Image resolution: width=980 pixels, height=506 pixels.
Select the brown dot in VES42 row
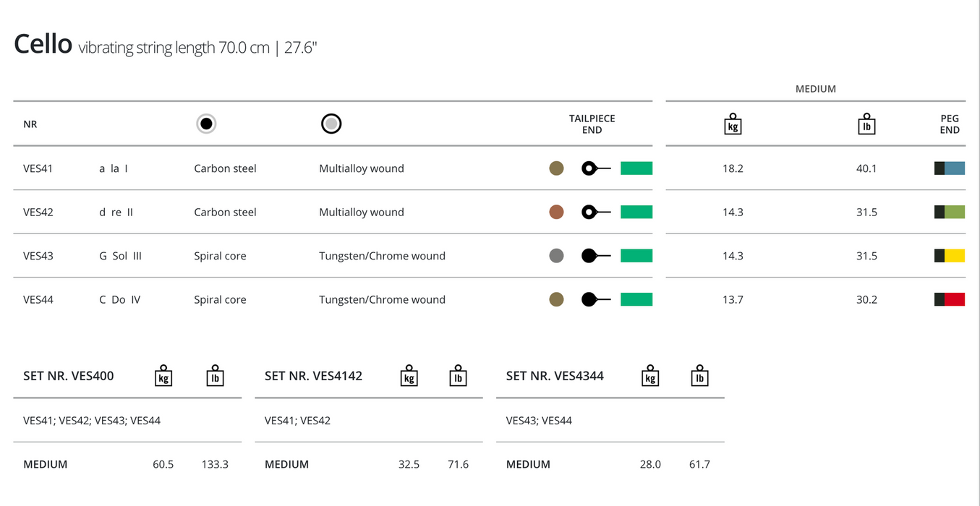(556, 212)
